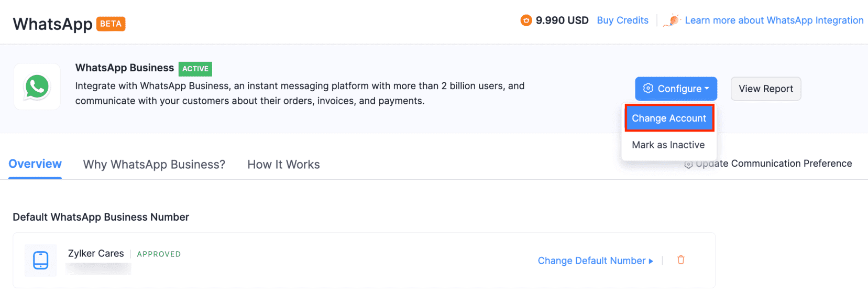Delete the Zylker Cares number using the trash icon
This screenshot has width=868, height=292.
[x=680, y=260]
